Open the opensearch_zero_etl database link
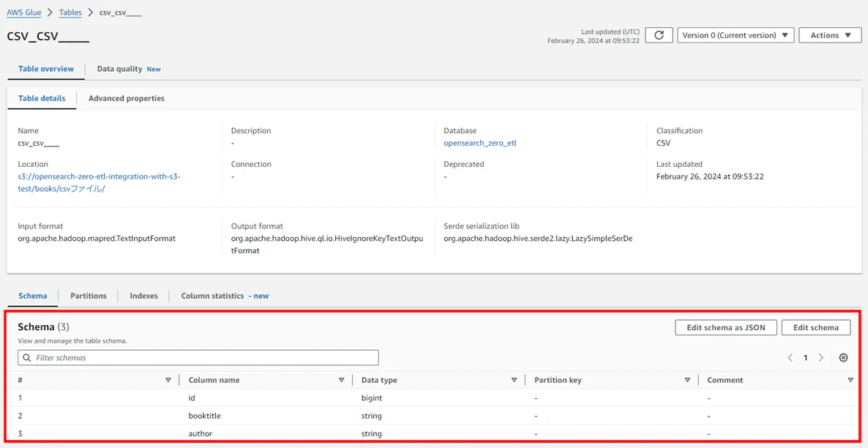868x448 pixels. pyautogui.click(x=480, y=143)
